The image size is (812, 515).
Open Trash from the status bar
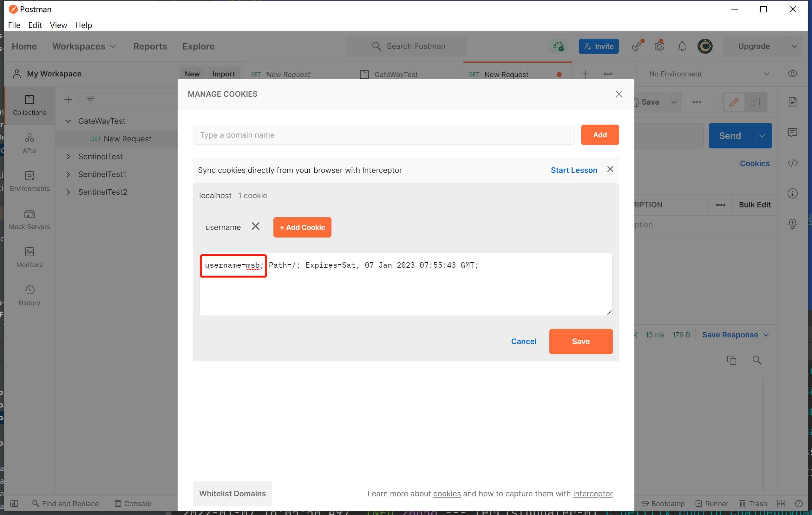[x=753, y=503]
